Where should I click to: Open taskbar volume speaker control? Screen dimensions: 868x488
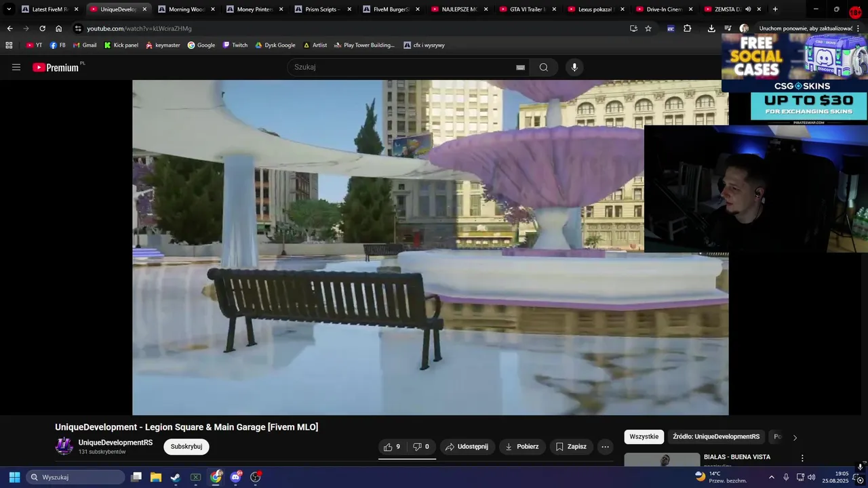point(812,477)
